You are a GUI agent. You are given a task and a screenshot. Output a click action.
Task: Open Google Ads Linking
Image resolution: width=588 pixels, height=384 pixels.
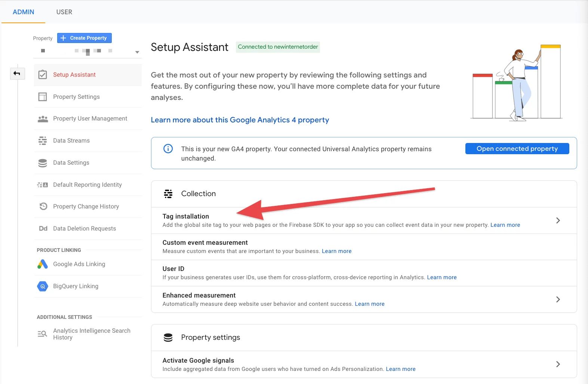[88, 264]
